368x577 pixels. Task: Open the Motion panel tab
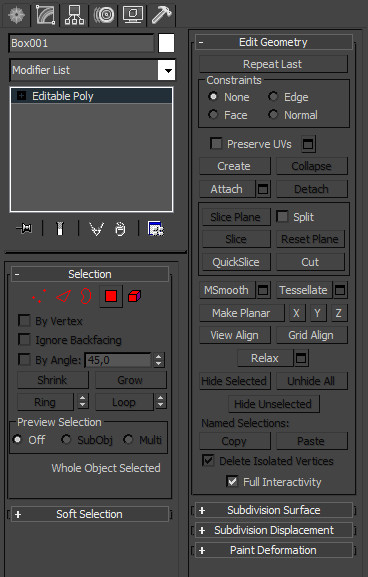coord(103,15)
